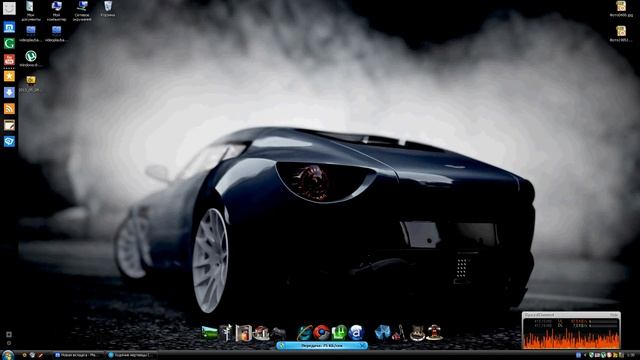
Task: Open the notepad sidebar icon
Action: pyautogui.click(x=9, y=125)
